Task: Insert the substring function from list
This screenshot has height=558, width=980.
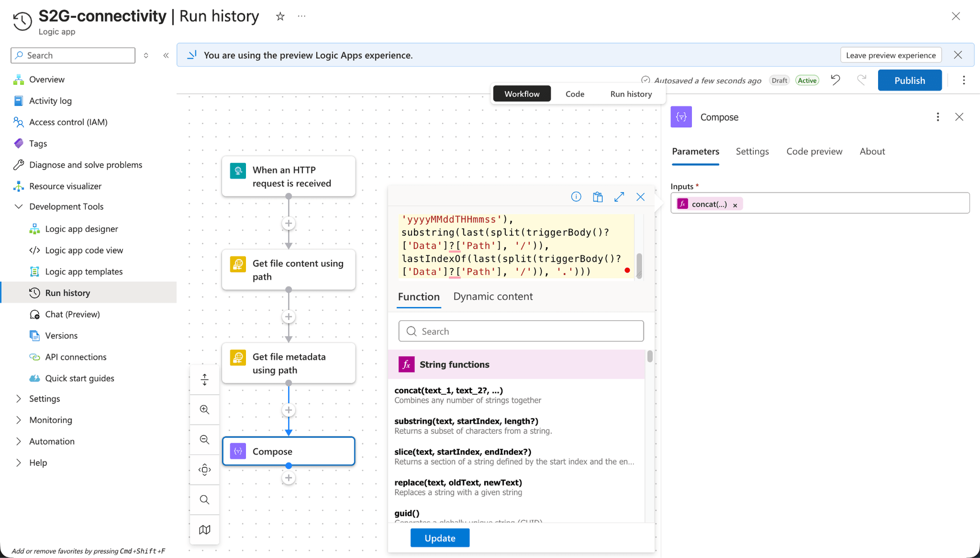Action: click(517, 426)
